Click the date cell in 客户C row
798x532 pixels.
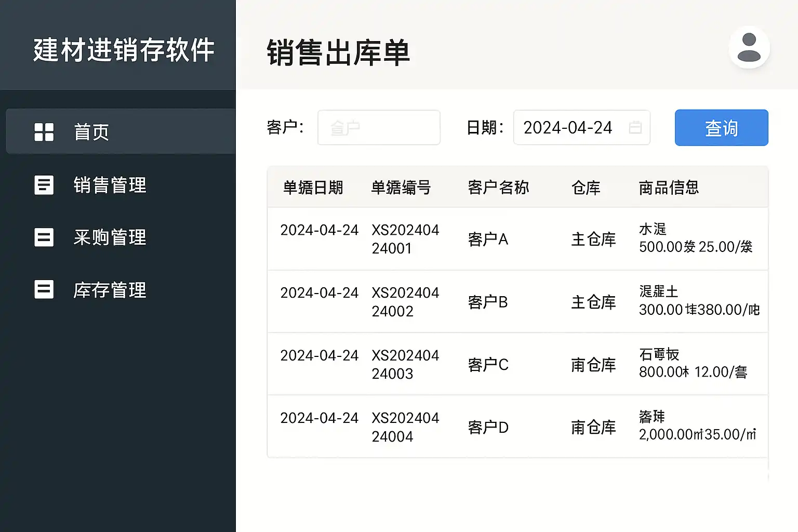click(320, 355)
